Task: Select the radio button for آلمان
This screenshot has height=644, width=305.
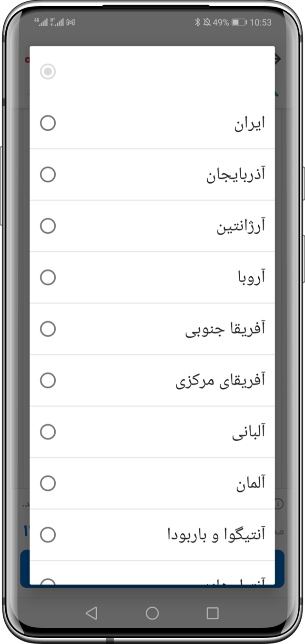Action: (48, 484)
